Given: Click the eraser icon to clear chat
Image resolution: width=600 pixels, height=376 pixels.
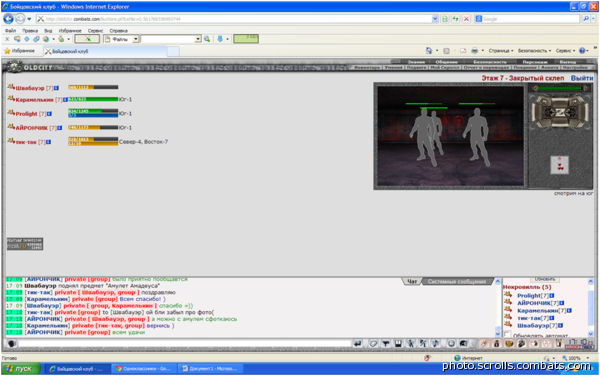Looking at the screenshot, I should pos(373,343).
